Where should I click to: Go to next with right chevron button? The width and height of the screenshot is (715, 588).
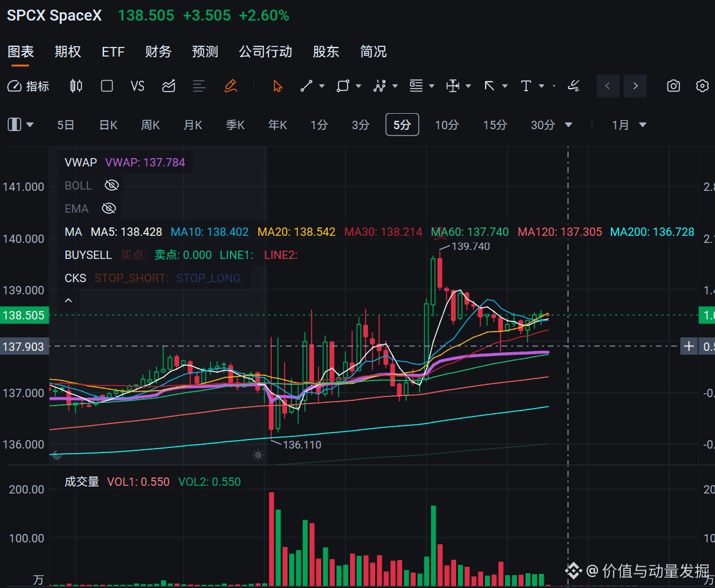635,85
